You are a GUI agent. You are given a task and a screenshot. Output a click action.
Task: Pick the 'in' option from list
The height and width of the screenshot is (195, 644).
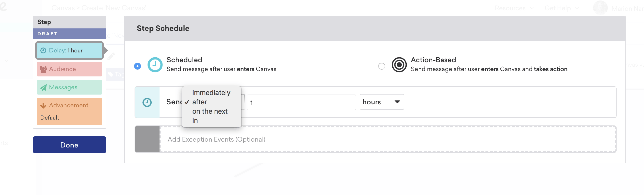pos(195,121)
